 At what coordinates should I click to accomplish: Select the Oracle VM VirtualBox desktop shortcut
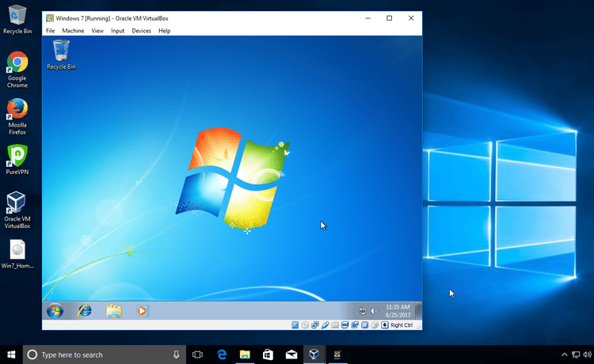(17, 210)
